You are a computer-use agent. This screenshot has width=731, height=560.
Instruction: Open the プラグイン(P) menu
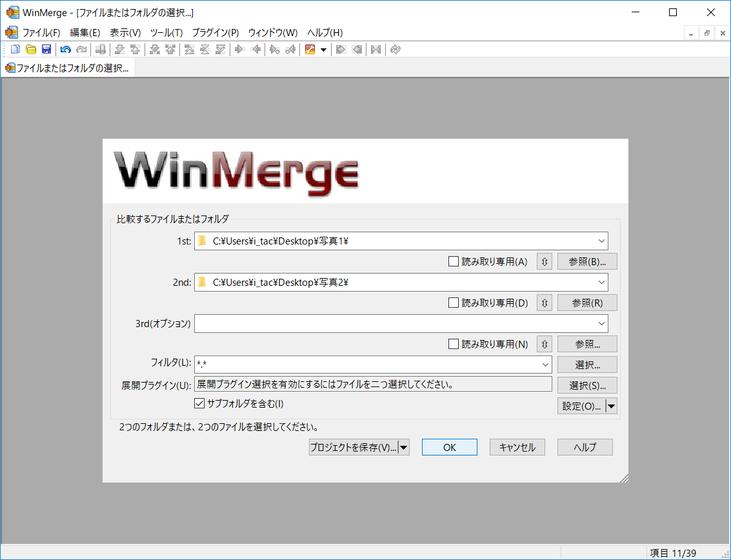coord(215,32)
